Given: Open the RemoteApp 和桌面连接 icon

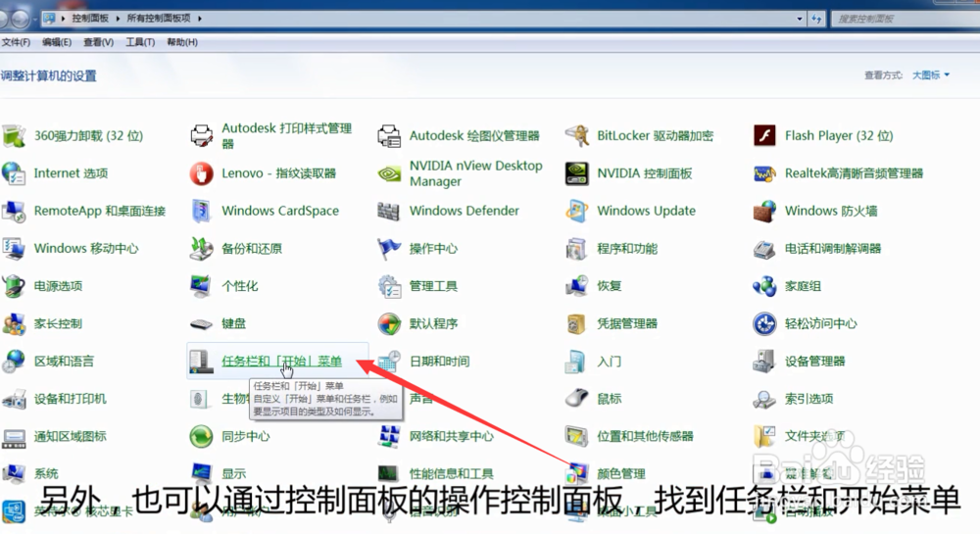Looking at the screenshot, I should (14, 211).
